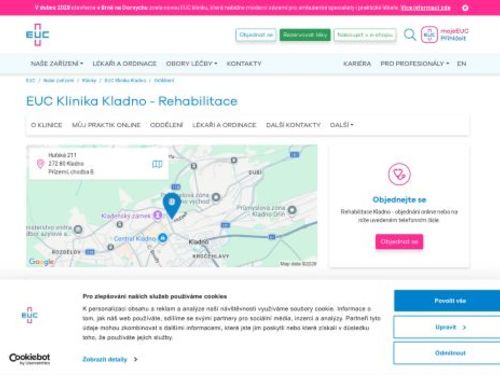Click the Cookiebot logo
Image resolution: width=500 pixels, height=375 pixels.
point(29,359)
